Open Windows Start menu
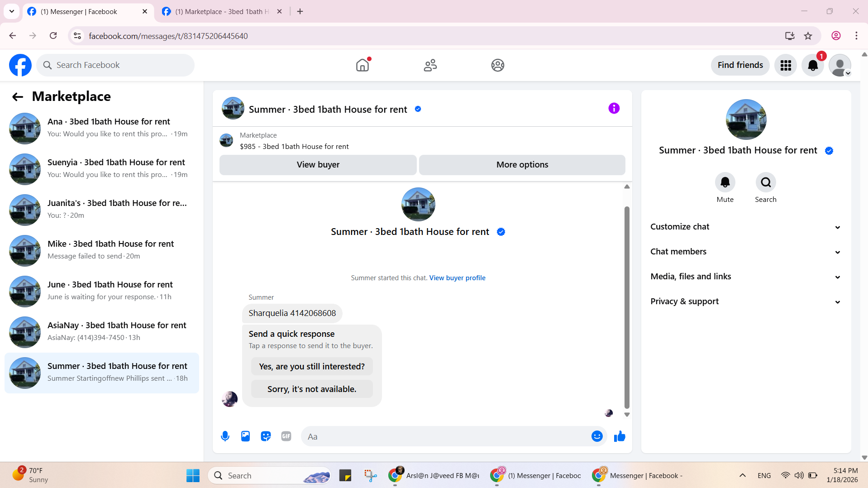868x488 pixels. point(193,475)
